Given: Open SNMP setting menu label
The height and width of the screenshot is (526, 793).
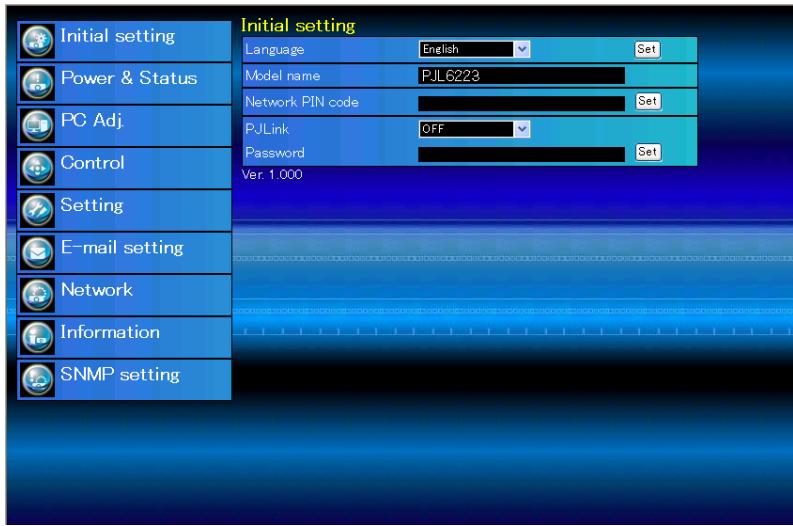Looking at the screenshot, I should [120, 375].
